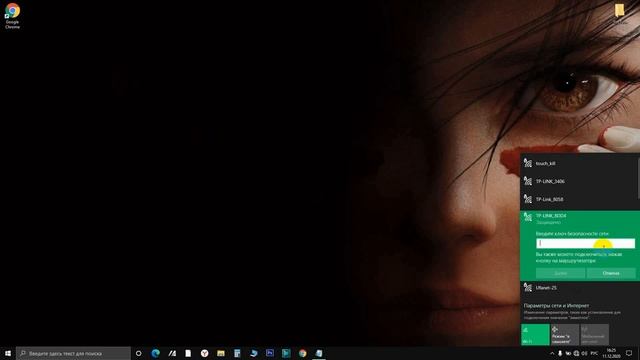Image resolution: width=640 pixels, height=360 pixels.
Task: Toggle mobile hotspot tile
Action: pos(595,335)
